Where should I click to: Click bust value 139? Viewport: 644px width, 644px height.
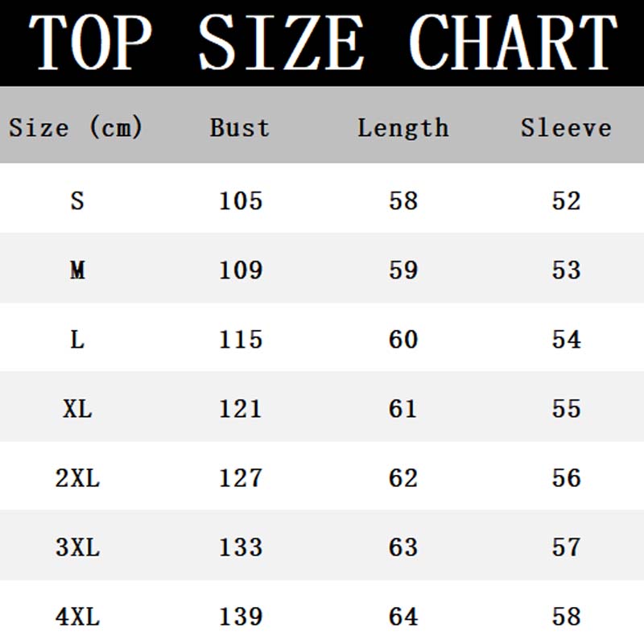pos(241,617)
